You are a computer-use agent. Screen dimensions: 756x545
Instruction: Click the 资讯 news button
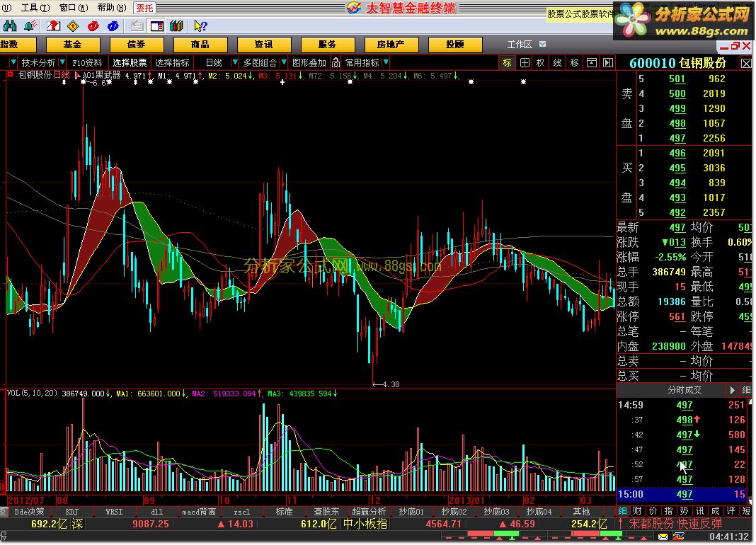pyautogui.click(x=264, y=45)
